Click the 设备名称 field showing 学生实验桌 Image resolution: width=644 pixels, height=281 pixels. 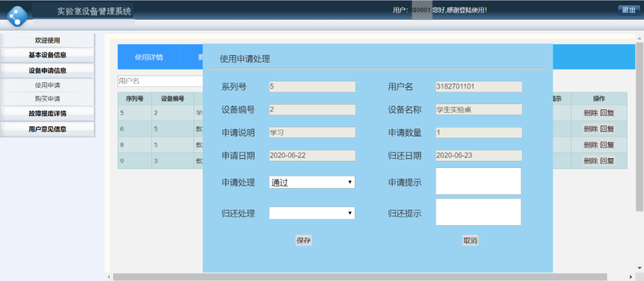pos(478,110)
